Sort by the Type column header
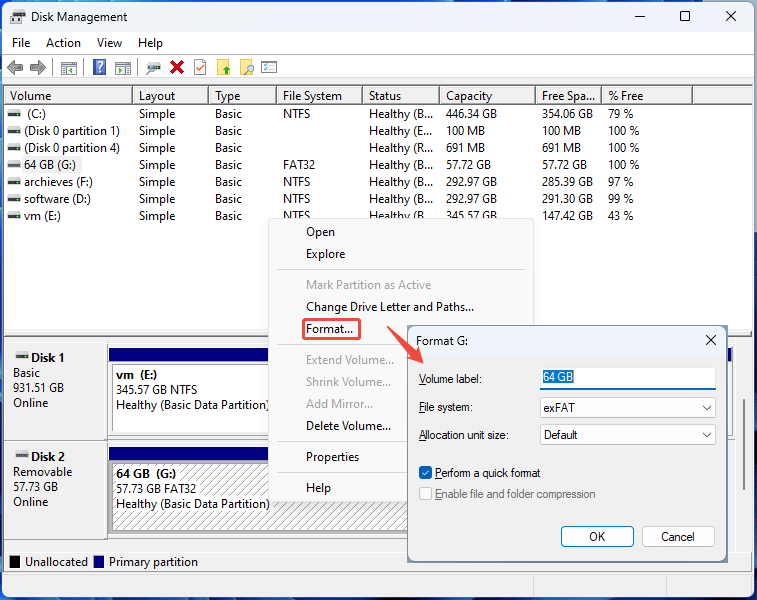Screen dimensions: 757x600 tap(243, 96)
